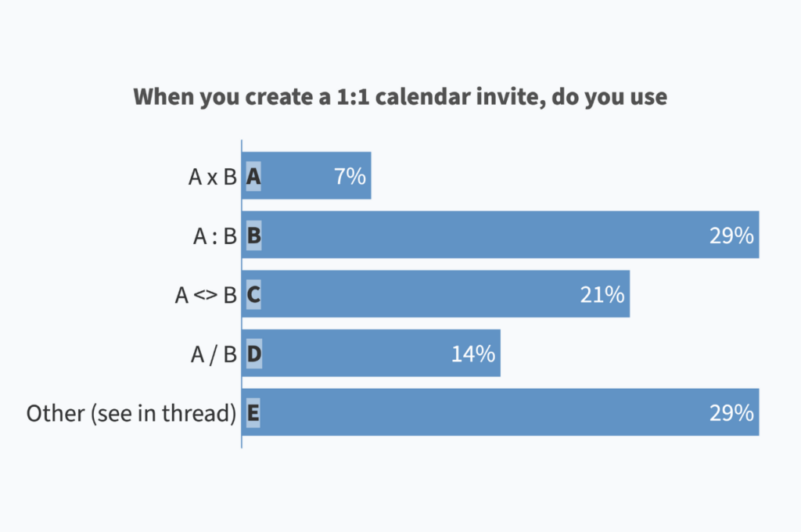
Task: Click the 7% value on top bar
Action: pyautogui.click(x=350, y=176)
